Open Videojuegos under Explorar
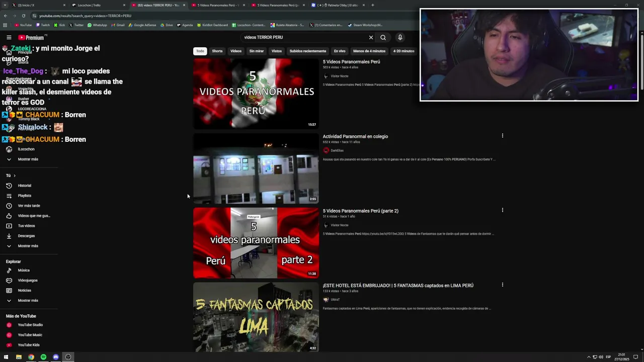Image resolution: width=644 pixels, height=362 pixels. click(28, 281)
